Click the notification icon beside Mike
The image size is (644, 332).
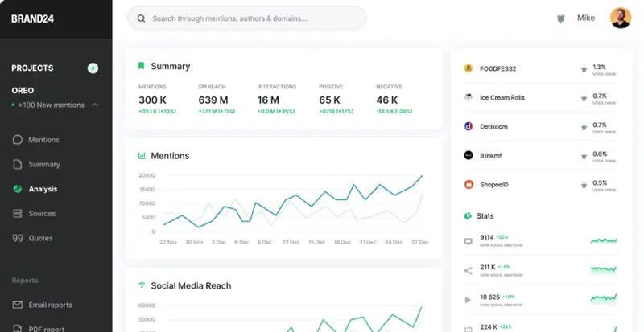(561, 18)
